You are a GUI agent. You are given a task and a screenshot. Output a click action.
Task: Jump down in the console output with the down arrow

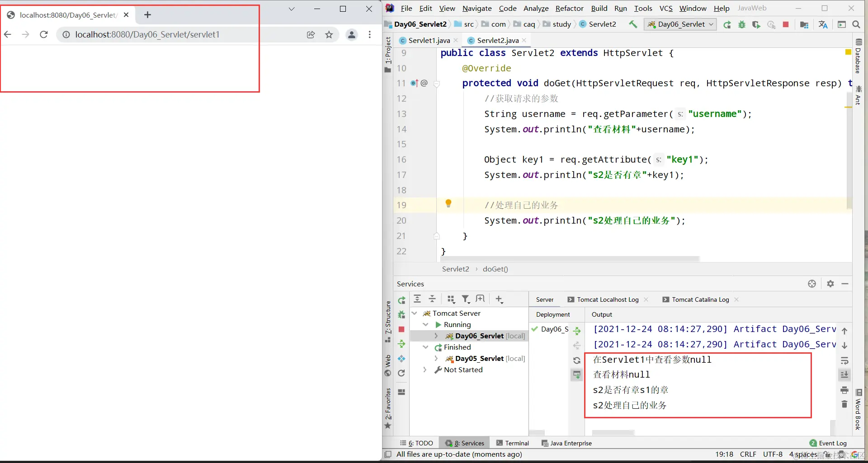click(x=844, y=346)
